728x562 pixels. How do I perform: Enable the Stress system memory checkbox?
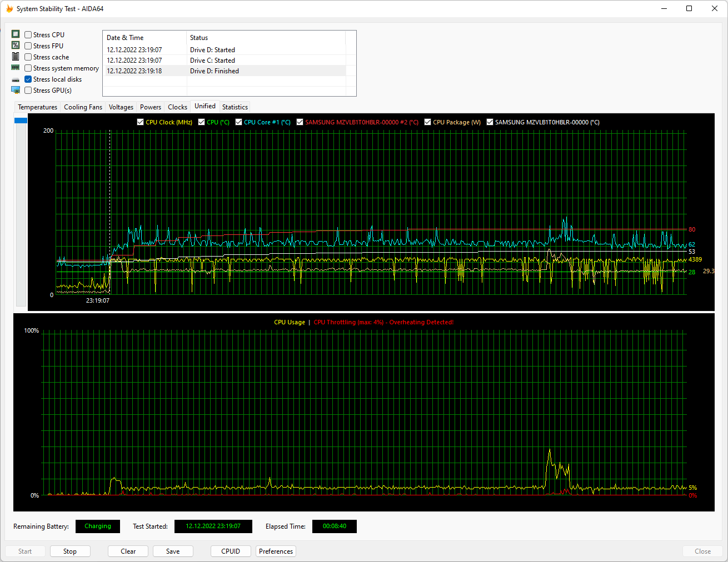(28, 68)
